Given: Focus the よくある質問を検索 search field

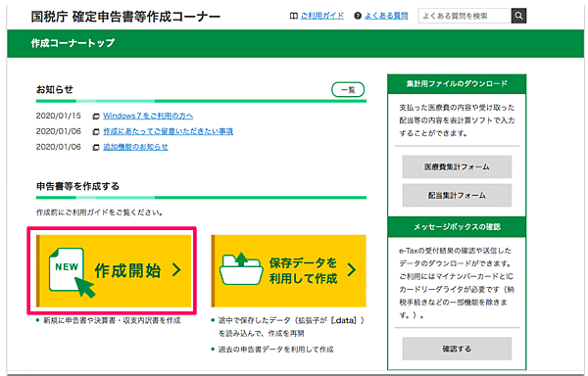Looking at the screenshot, I should pos(465,16).
